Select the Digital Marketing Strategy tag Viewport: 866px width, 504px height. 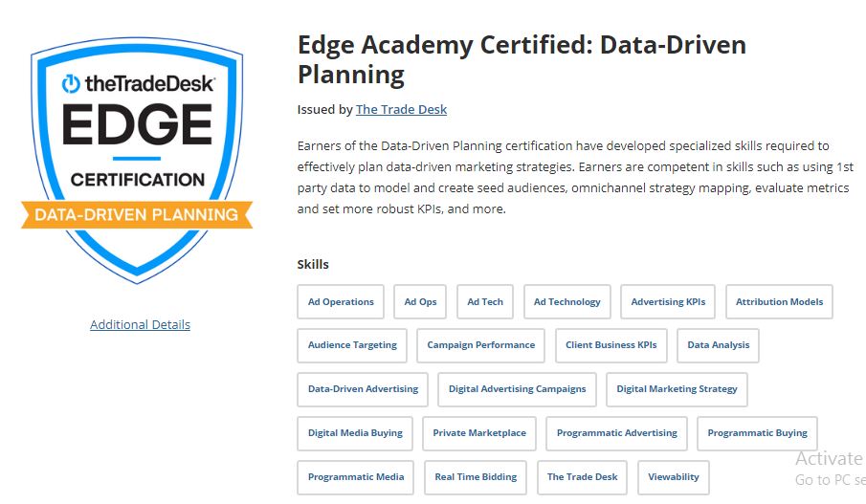coord(677,390)
